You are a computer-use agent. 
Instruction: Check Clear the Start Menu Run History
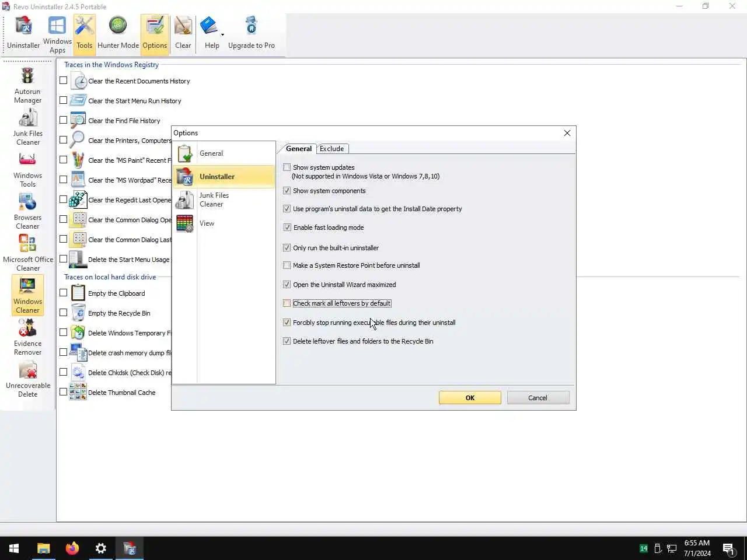(64, 100)
